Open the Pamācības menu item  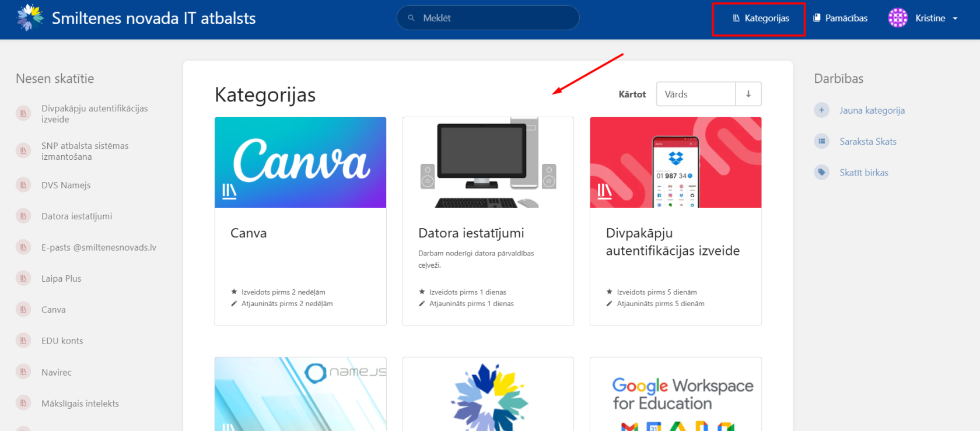coord(840,18)
